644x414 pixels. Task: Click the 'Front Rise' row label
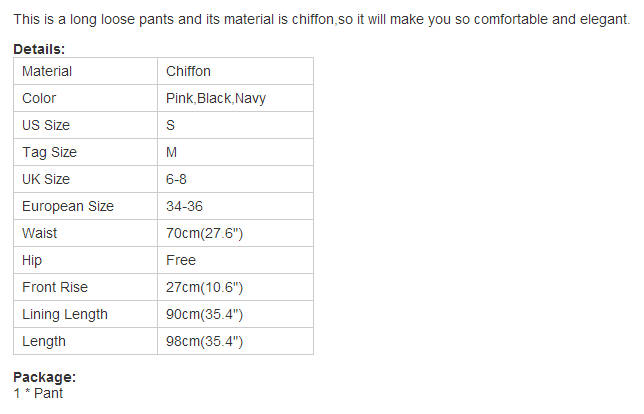(x=55, y=287)
